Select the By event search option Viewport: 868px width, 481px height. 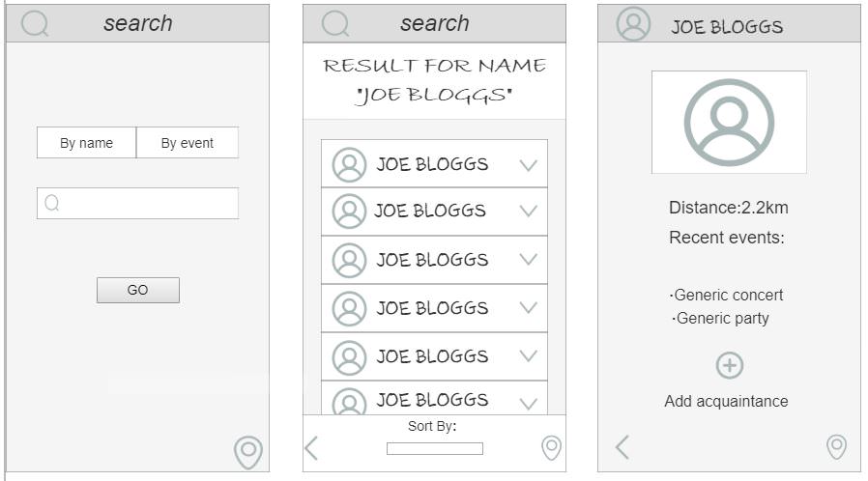[188, 143]
